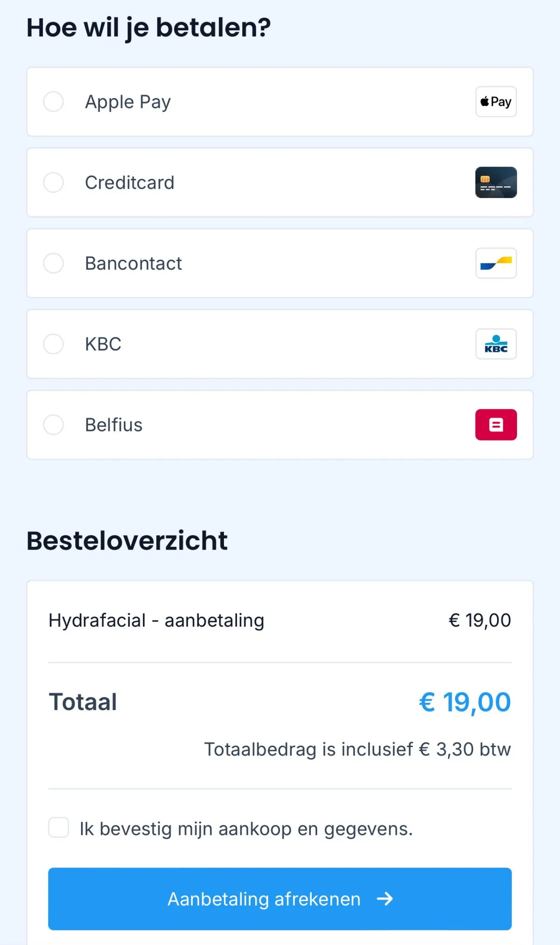Select Bancontact radio button
Image resolution: width=560 pixels, height=945 pixels.
pos(54,263)
